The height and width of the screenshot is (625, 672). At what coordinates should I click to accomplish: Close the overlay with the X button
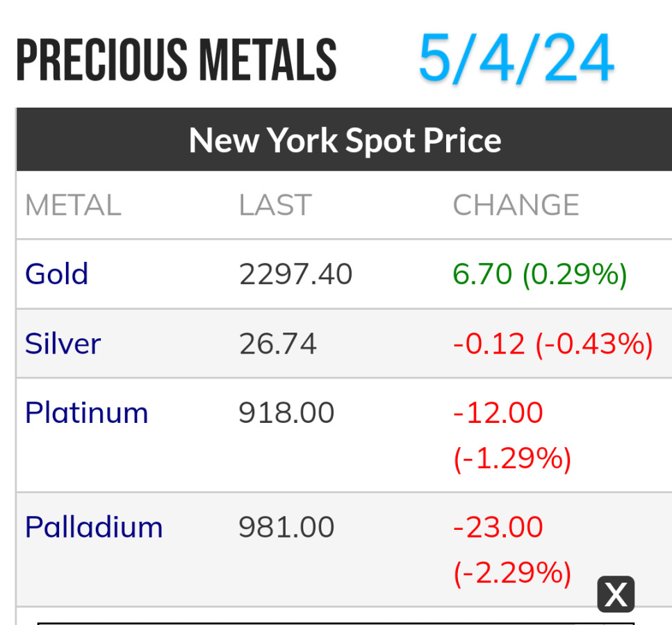coord(615,594)
